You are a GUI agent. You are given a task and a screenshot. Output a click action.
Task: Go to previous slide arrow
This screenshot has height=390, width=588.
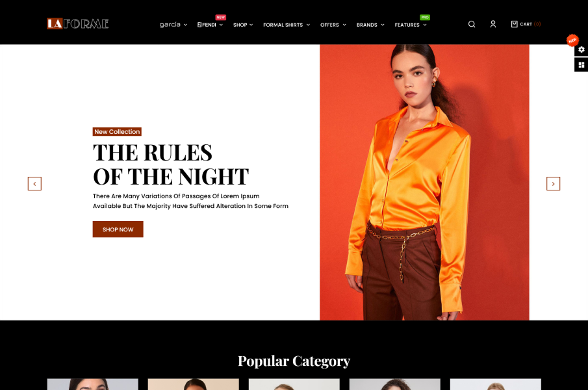coord(34,184)
